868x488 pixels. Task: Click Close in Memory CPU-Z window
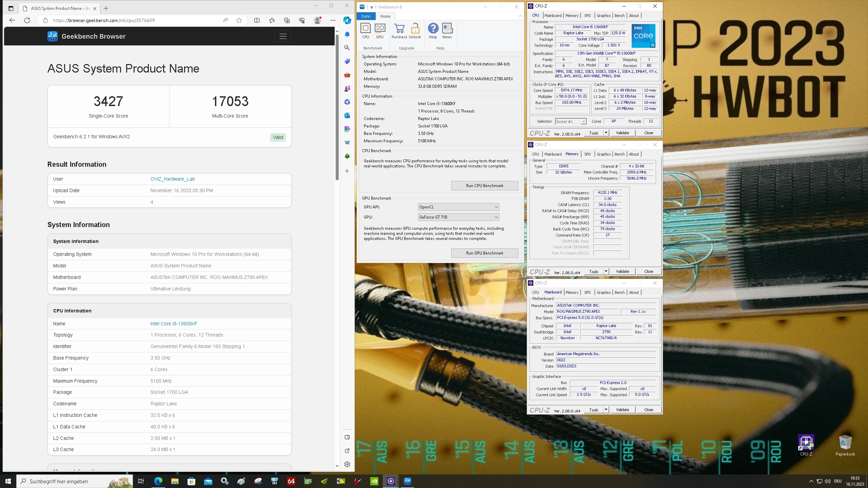648,271
